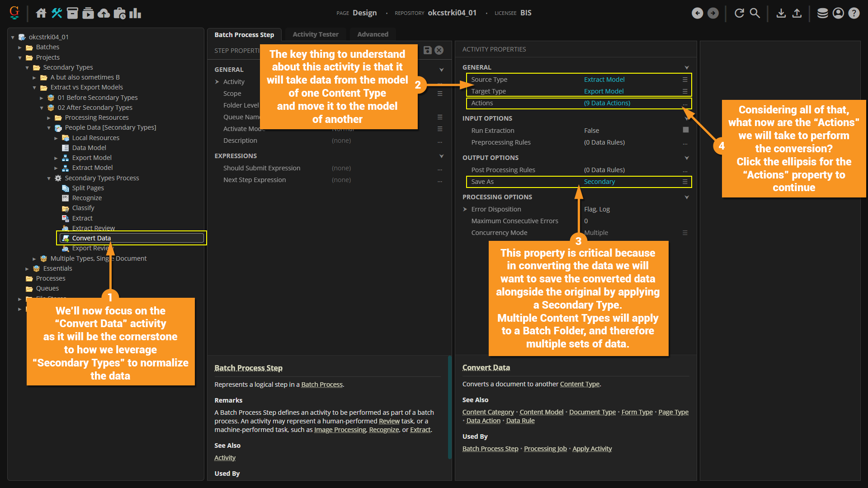Screen dimensions: 868x488
Task: Open the Content Type help link
Action: pos(580,384)
